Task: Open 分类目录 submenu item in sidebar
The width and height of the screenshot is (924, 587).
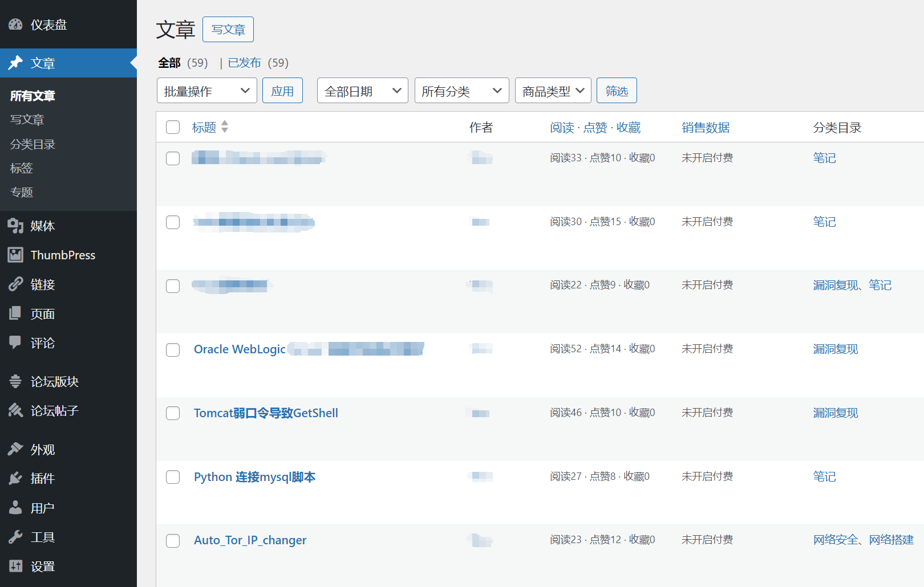Action: point(33,144)
